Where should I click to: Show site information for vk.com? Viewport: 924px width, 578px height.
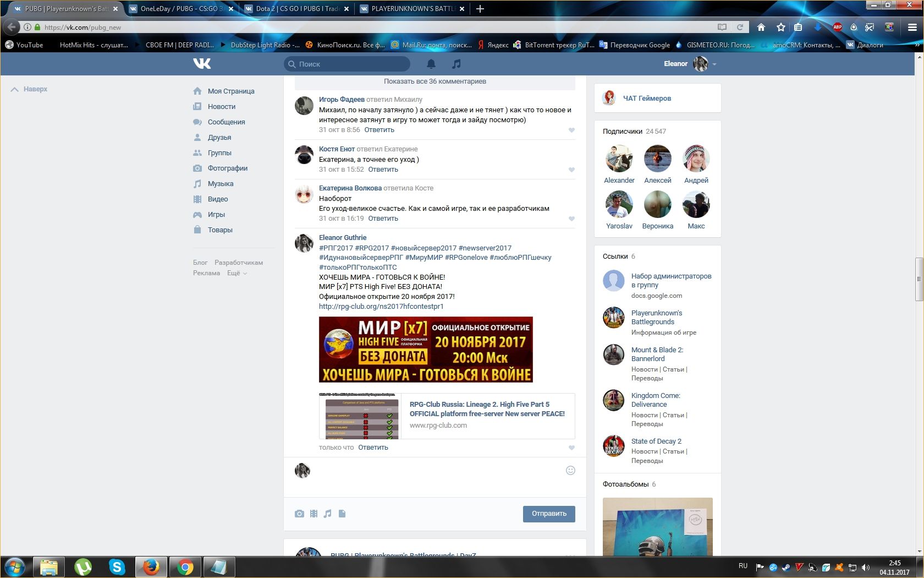point(27,27)
